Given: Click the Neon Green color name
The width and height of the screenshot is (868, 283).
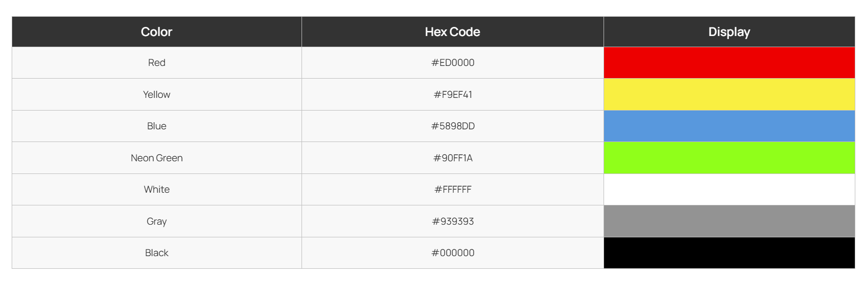Looking at the screenshot, I should (x=156, y=158).
